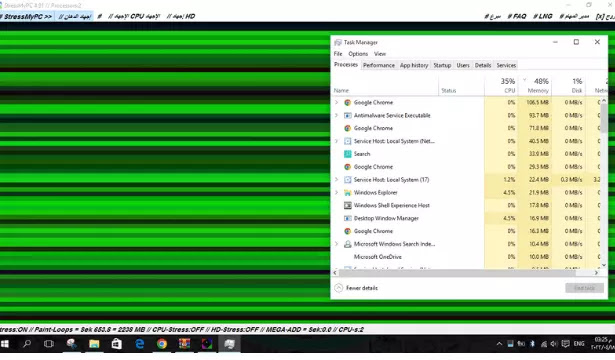Click the End task button
615x360 pixels.
click(x=584, y=288)
